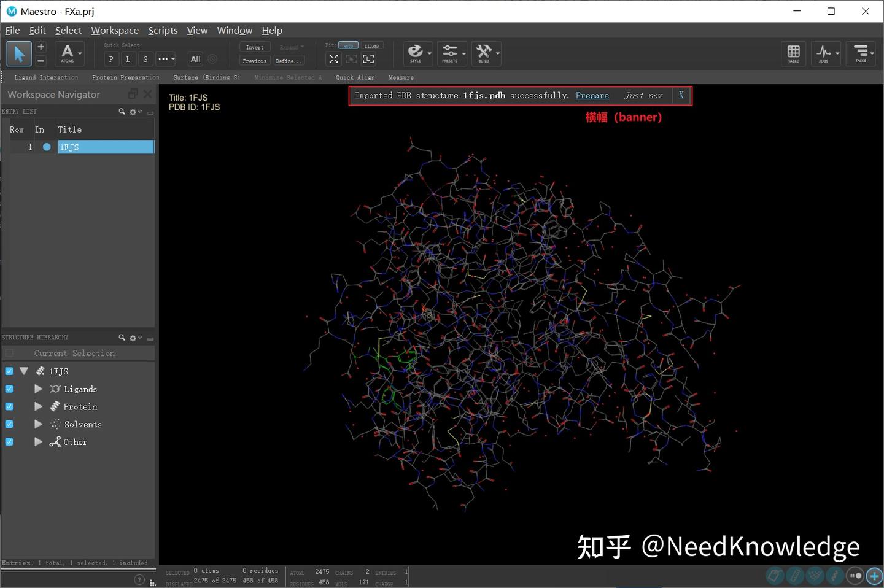Screen dimensions: 884x588
Task: Click the fit-to-workspace zoom icon
Action: click(333, 59)
